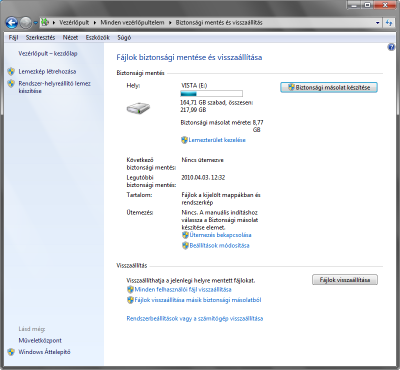
Task: Click the shield icon beside Windows Áttelepítő
Action: coord(11,352)
